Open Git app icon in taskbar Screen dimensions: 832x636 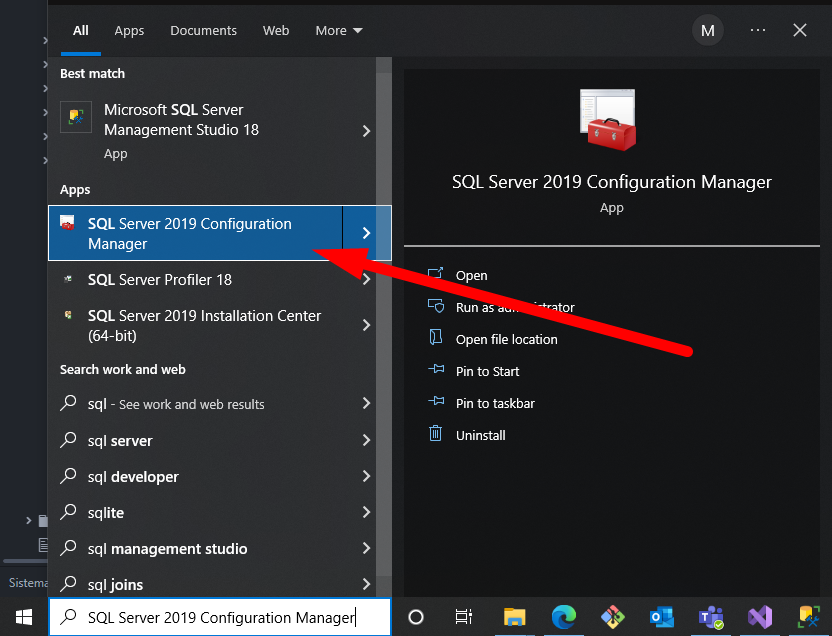pyautogui.click(x=612, y=617)
